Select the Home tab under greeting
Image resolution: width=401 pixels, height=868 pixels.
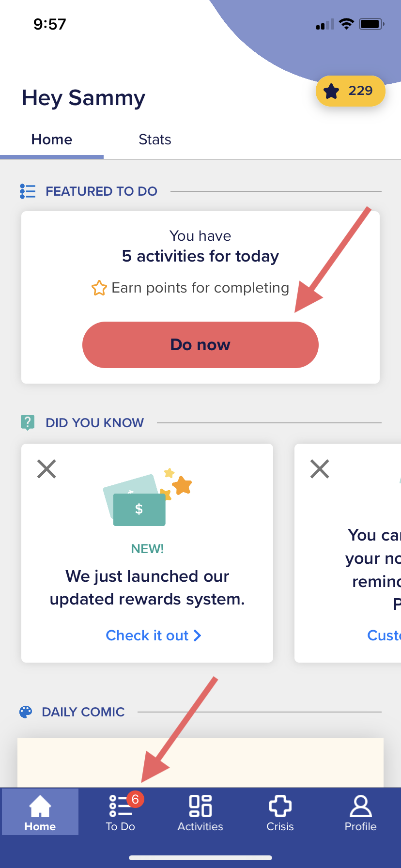[x=52, y=139]
